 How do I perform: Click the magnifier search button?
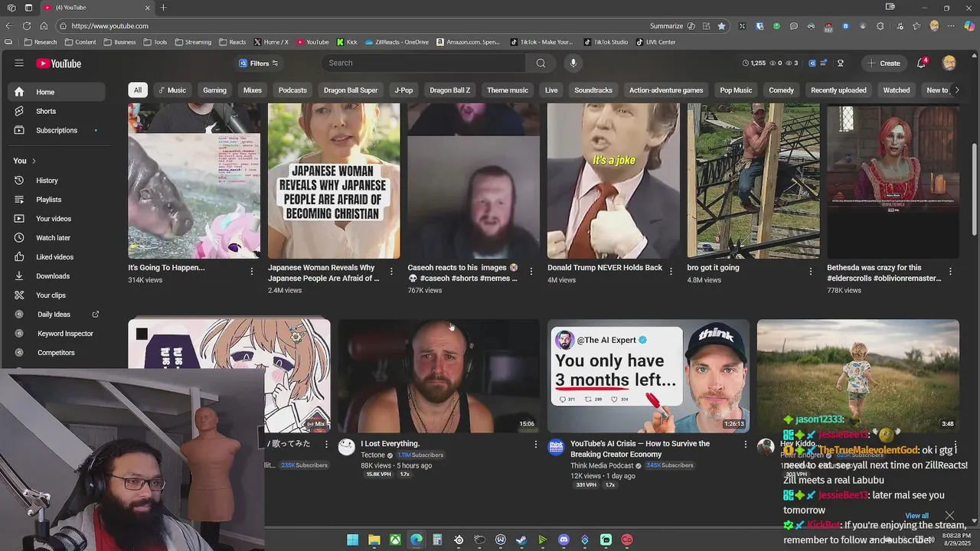click(541, 64)
